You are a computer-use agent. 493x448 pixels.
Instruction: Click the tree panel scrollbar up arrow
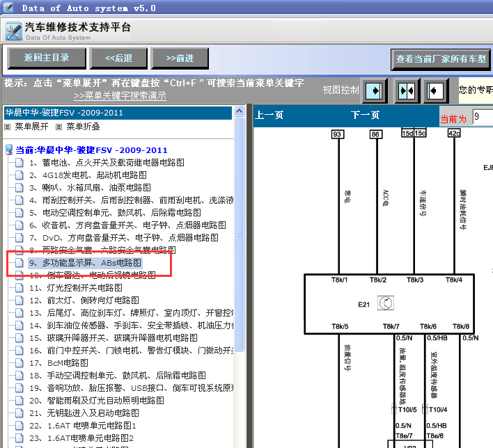tap(239, 111)
